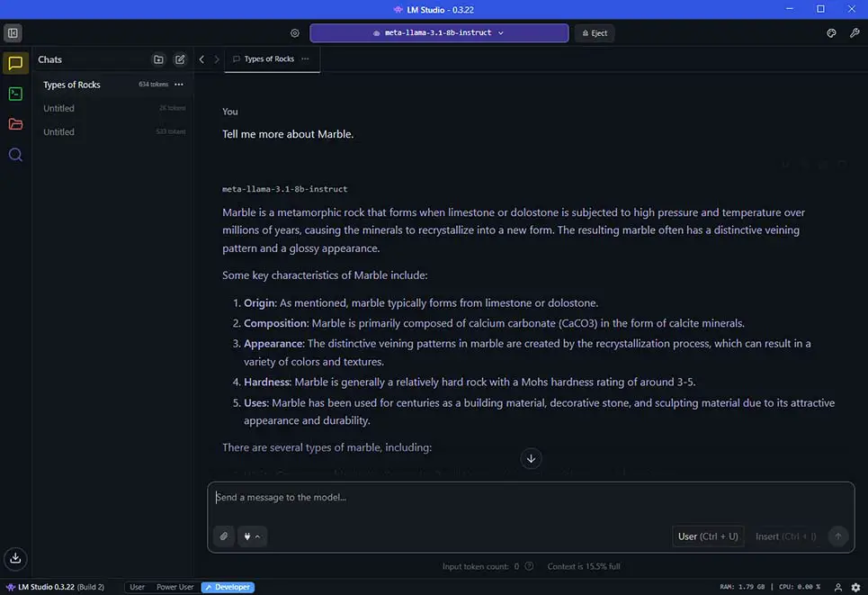The image size is (868, 595).
Task: Click the Hardness list item text
Action: (470, 382)
